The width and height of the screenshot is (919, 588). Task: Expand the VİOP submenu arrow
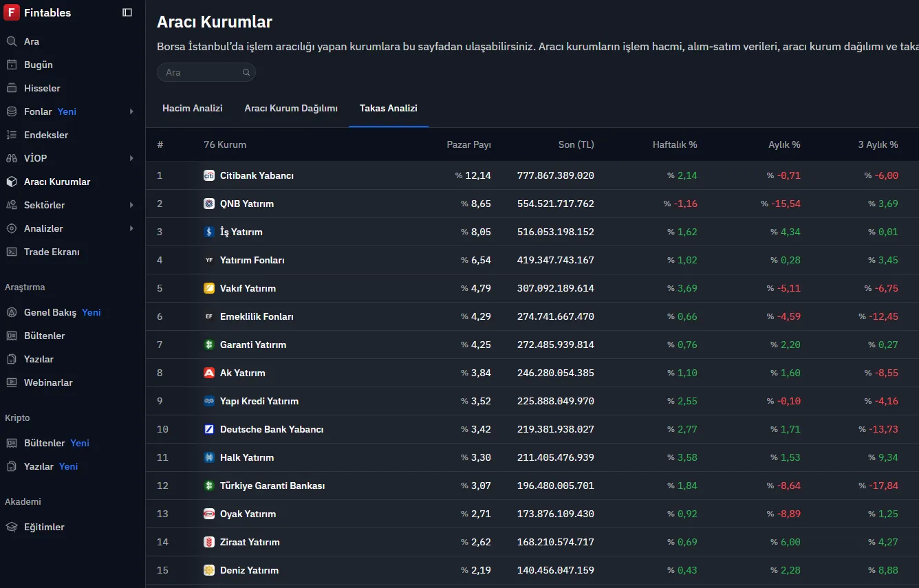coord(131,158)
